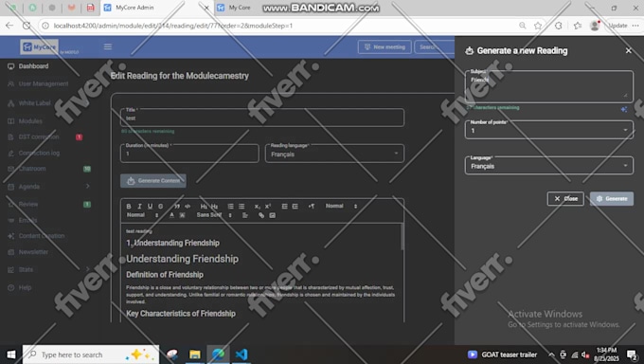Toggle strikethrough formatting in the editor
Viewport: 644px width, 364px height.
(161, 206)
